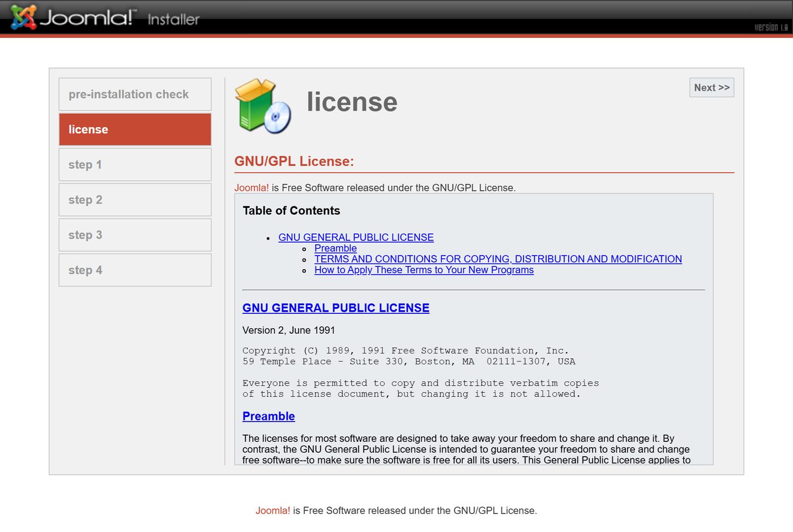Image resolution: width=793 pixels, height=532 pixels.
Task: Select the pre-installation check step
Action: click(135, 94)
